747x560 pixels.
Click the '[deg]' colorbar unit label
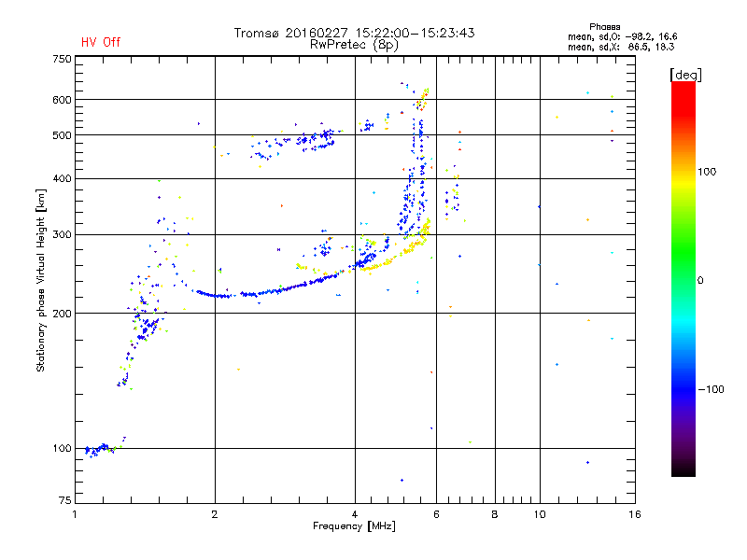pyautogui.click(x=685, y=75)
